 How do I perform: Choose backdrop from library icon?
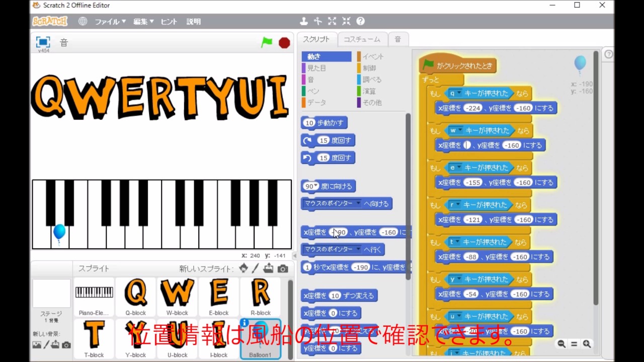[x=37, y=345]
